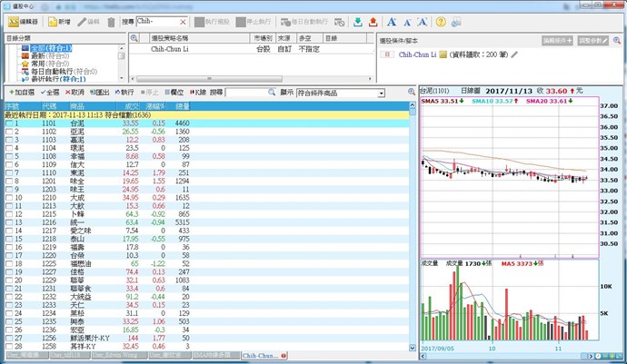
Task: Open the 編輯器 editor tool
Action: click(x=21, y=21)
